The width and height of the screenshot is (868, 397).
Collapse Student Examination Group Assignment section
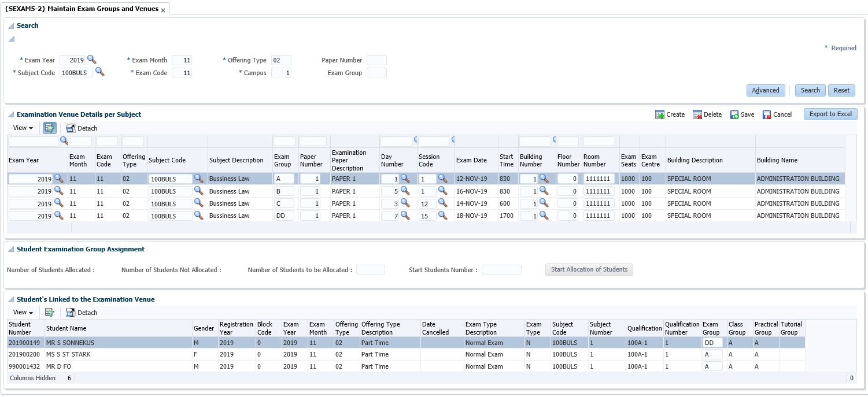pos(11,249)
